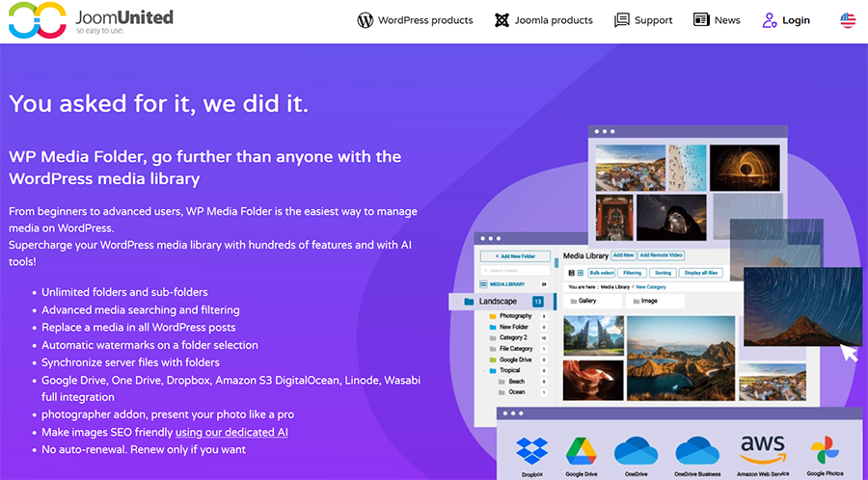This screenshot has width=868, height=480.
Task: Click the large island bay photo thumbnail
Action: pyautogui.click(x=682, y=358)
